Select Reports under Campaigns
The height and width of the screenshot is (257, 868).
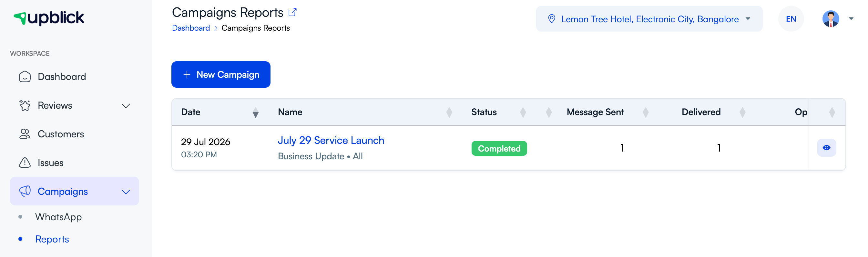[x=52, y=239]
